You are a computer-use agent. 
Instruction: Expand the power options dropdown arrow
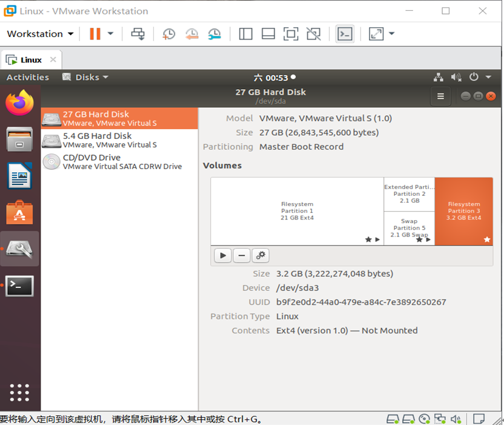click(x=110, y=33)
